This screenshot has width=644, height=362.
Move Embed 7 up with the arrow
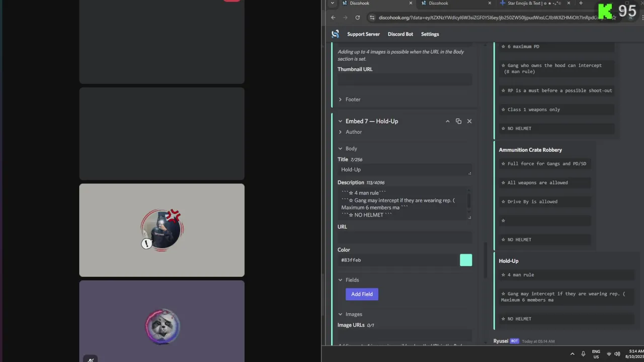click(447, 121)
